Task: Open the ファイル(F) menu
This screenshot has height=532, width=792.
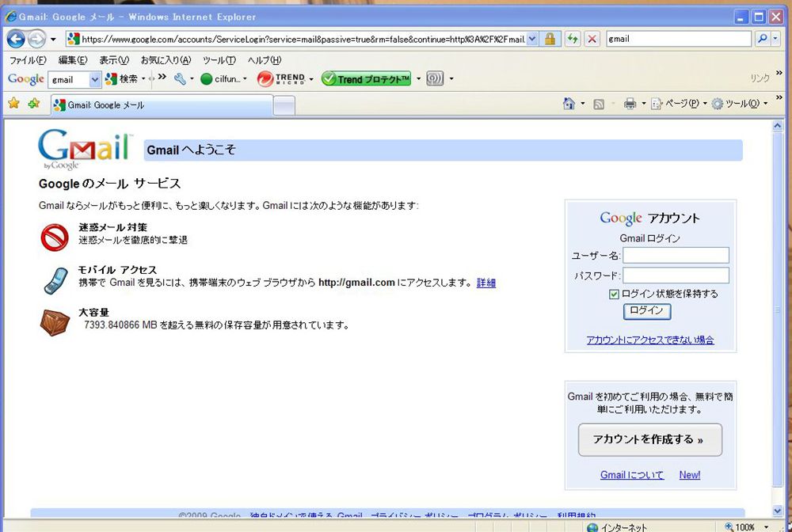Action: click(x=28, y=60)
